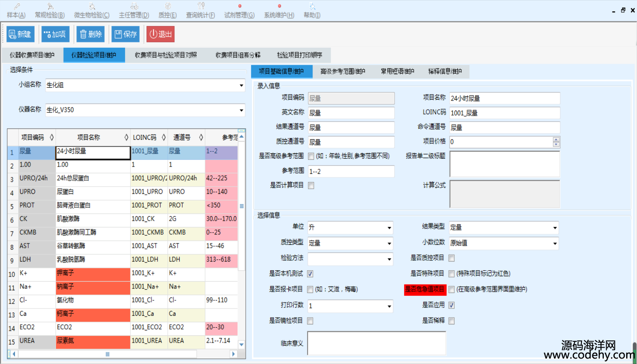Click the 删除 (Delete) trash button

[91, 34]
